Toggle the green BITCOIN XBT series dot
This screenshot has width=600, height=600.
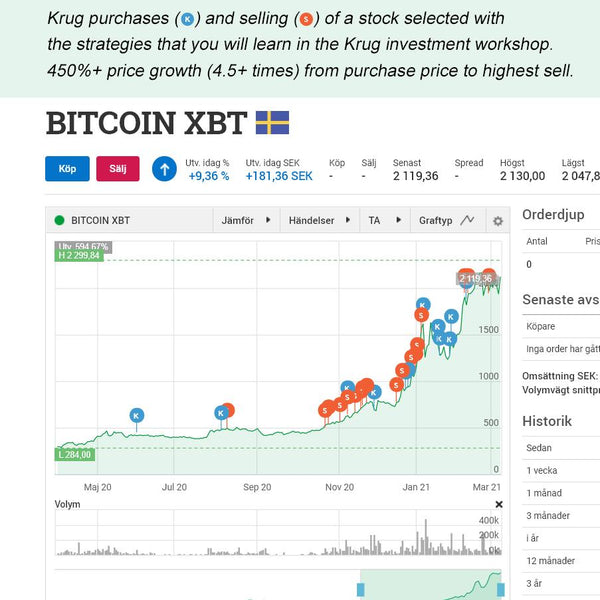[59, 220]
